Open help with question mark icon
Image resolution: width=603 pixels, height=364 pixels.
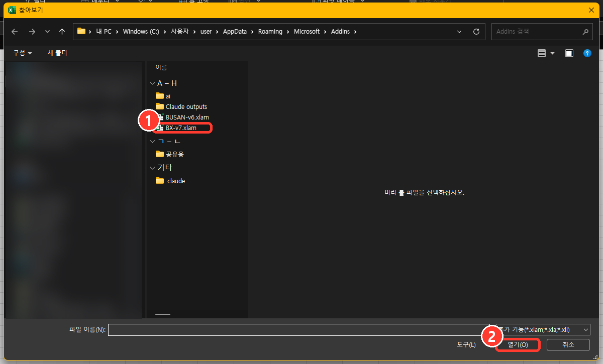(x=587, y=53)
